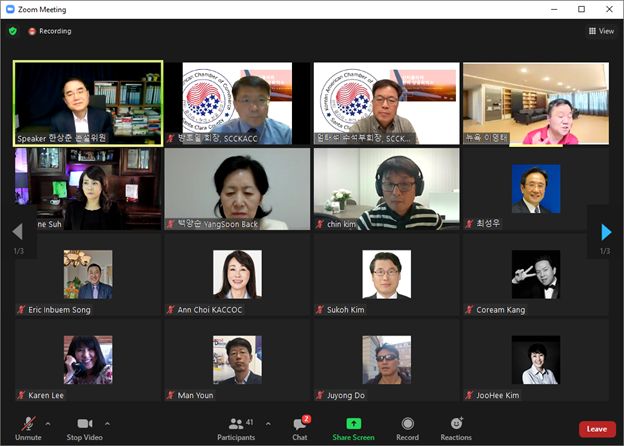The width and height of the screenshot is (624, 446).
Task: Click Sukoh Kim's participant tile
Action: click(386, 274)
